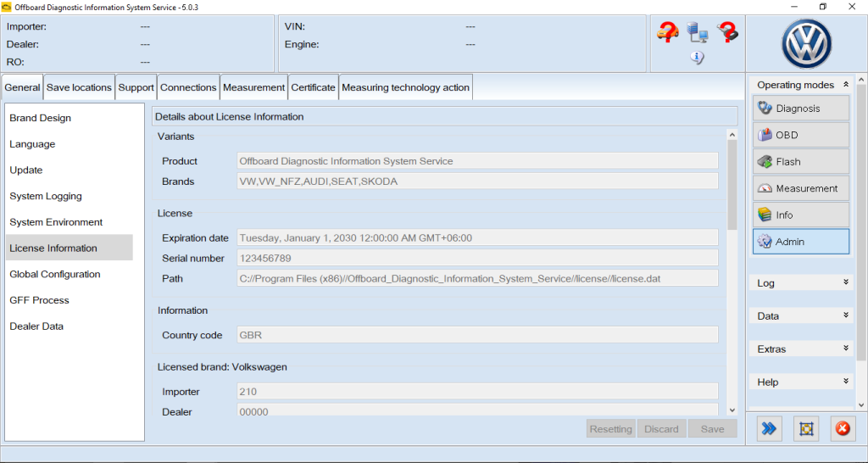The width and height of the screenshot is (868, 463).
Task: Click the license details scroll-up arrow
Action: pos(732,135)
